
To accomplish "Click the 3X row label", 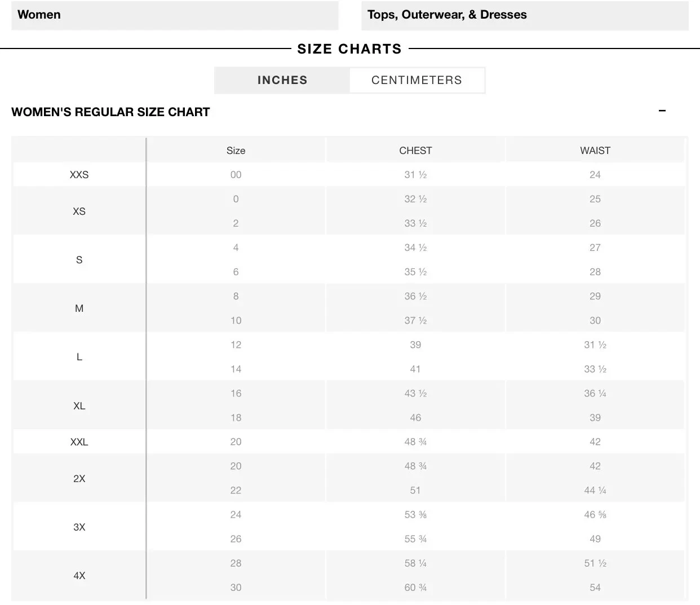I will 79,527.
